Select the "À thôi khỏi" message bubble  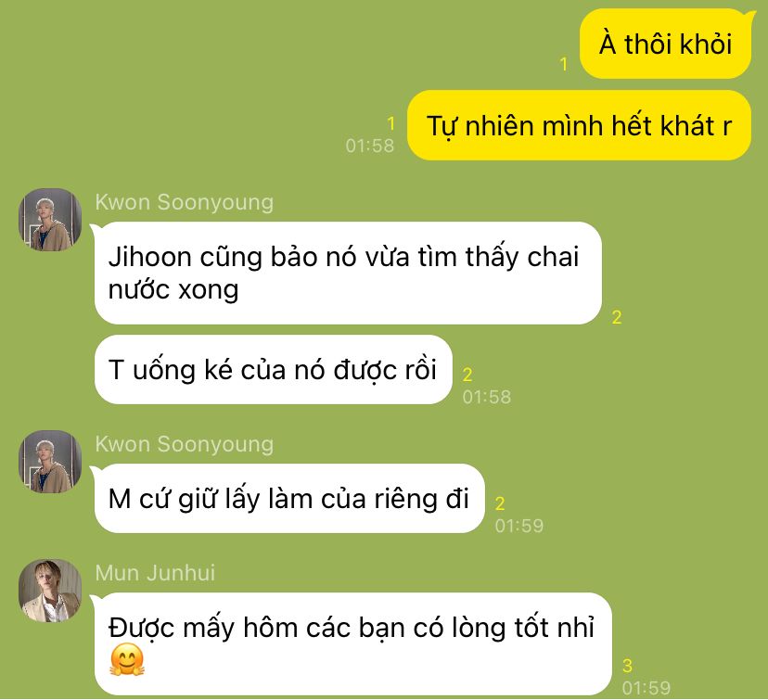click(x=665, y=44)
